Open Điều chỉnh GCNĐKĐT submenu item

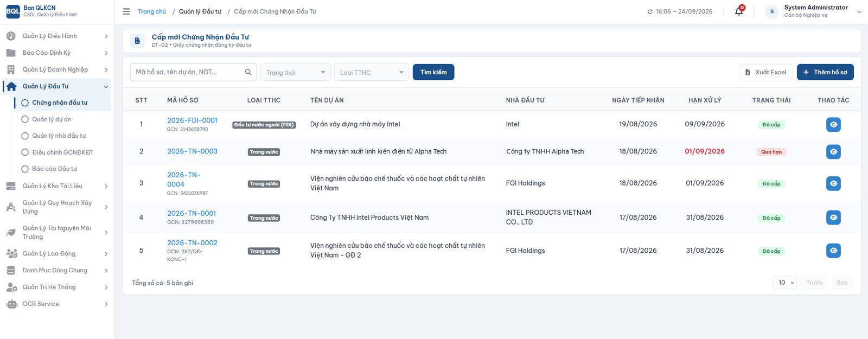(63, 152)
